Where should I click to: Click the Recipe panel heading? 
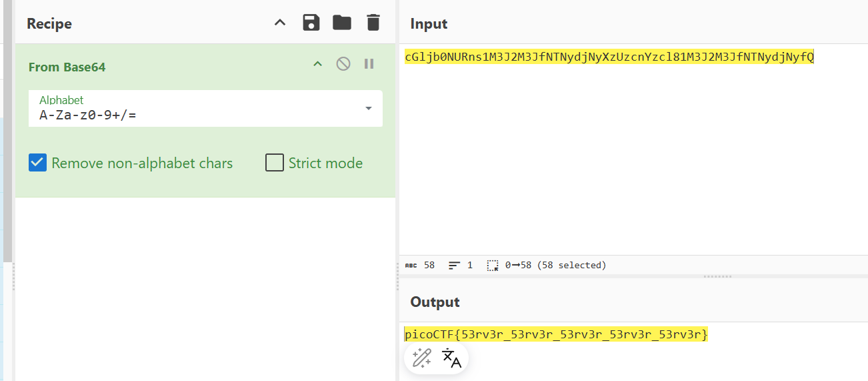(x=49, y=24)
